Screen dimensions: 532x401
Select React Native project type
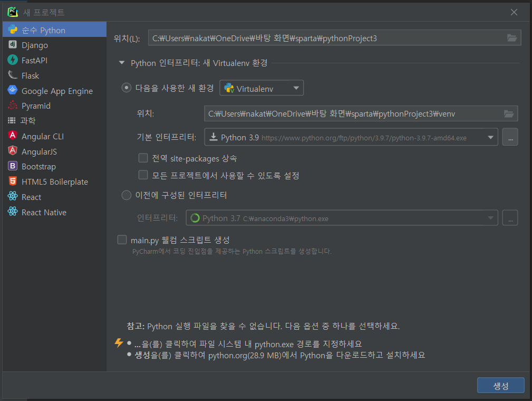click(55, 212)
